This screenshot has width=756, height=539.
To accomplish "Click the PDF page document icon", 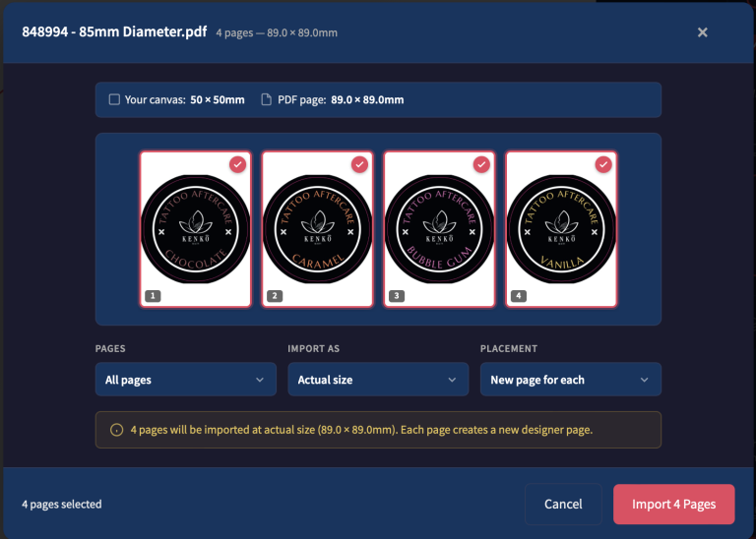I will tap(266, 99).
